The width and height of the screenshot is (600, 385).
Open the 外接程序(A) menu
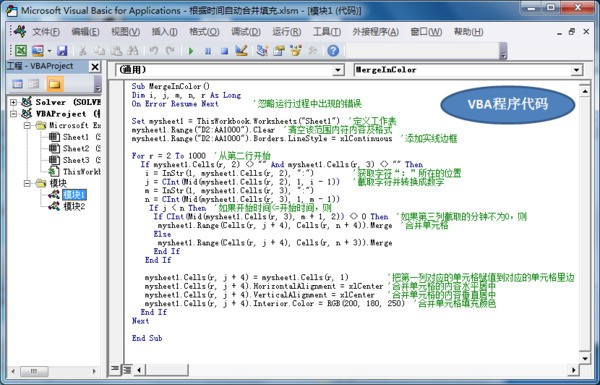[x=375, y=32]
